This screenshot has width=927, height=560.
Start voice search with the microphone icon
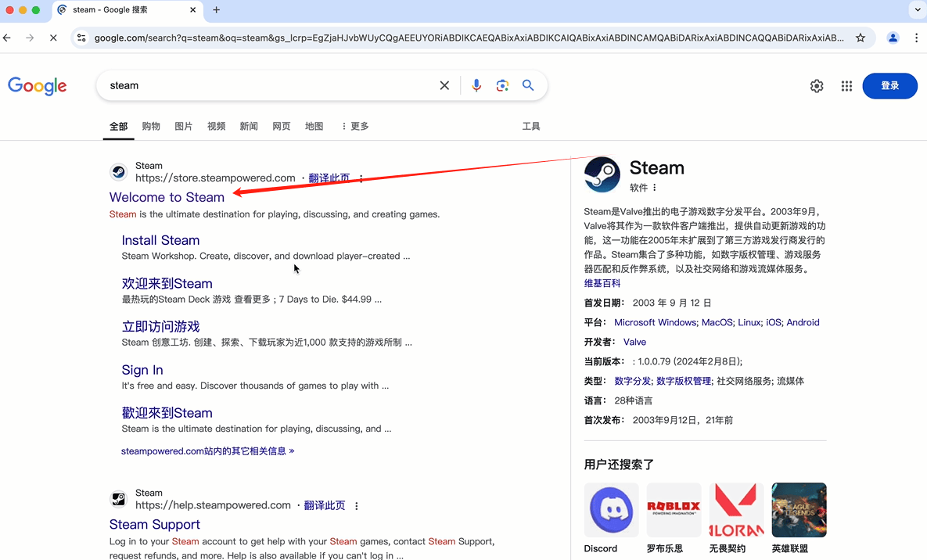point(476,86)
